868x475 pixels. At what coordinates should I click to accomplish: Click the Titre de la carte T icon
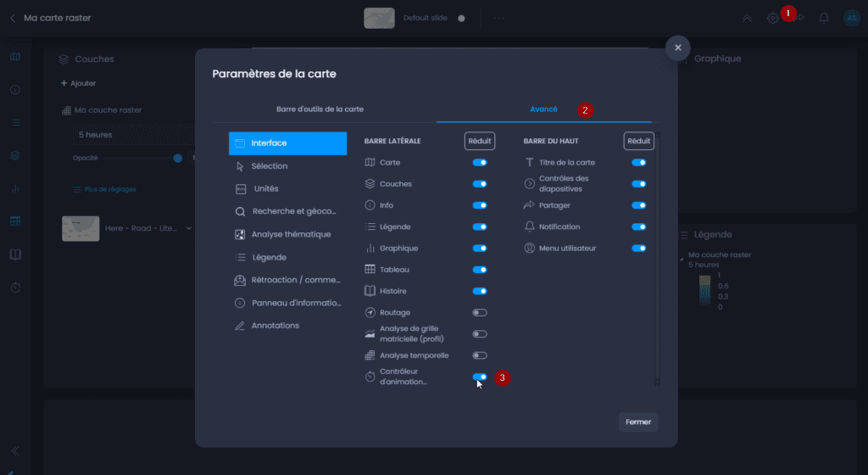pos(529,162)
